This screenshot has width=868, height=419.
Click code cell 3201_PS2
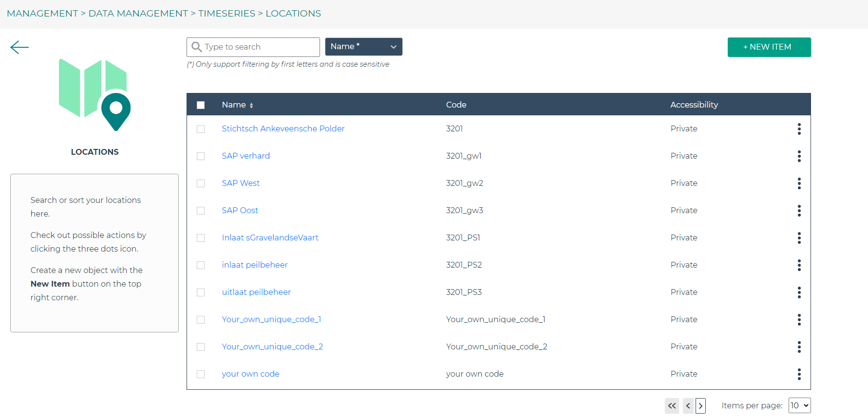point(464,265)
